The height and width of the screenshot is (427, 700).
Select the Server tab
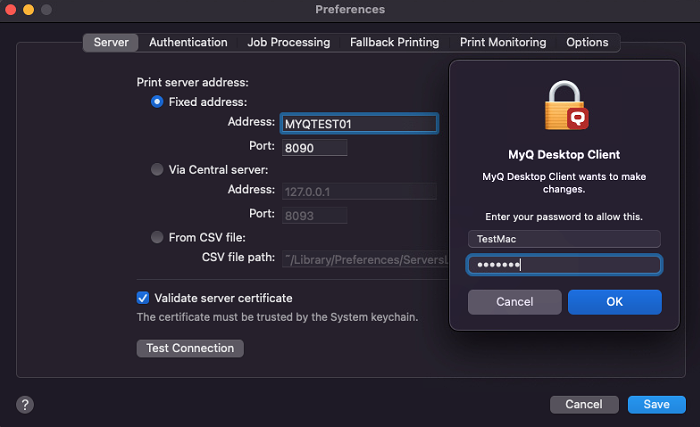pyautogui.click(x=111, y=42)
